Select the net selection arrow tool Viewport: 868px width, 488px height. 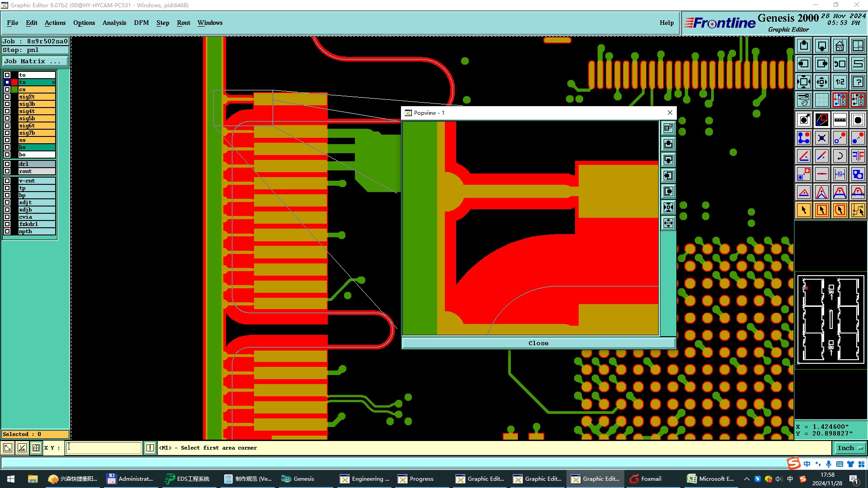858,210
